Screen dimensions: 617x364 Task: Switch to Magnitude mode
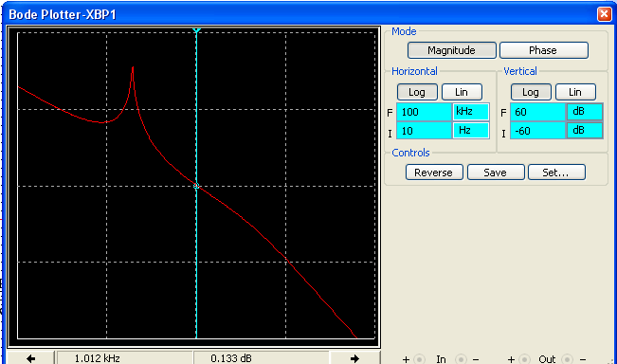pos(452,50)
